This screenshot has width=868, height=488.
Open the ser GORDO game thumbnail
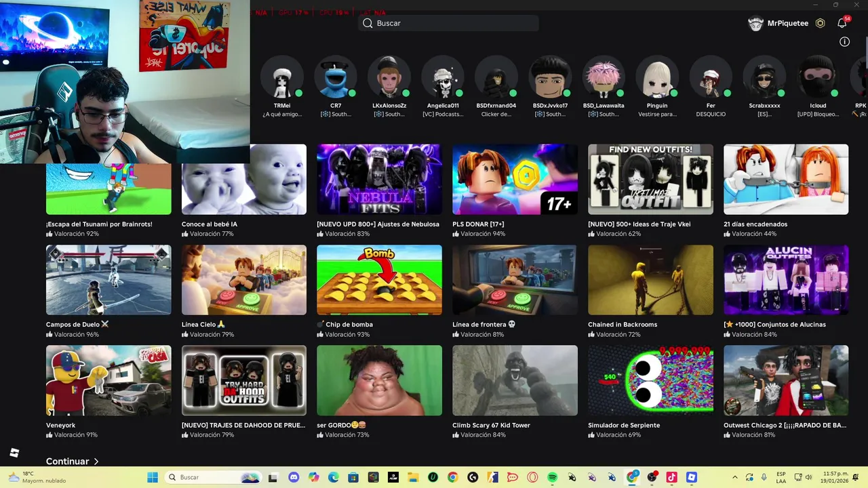click(379, 380)
